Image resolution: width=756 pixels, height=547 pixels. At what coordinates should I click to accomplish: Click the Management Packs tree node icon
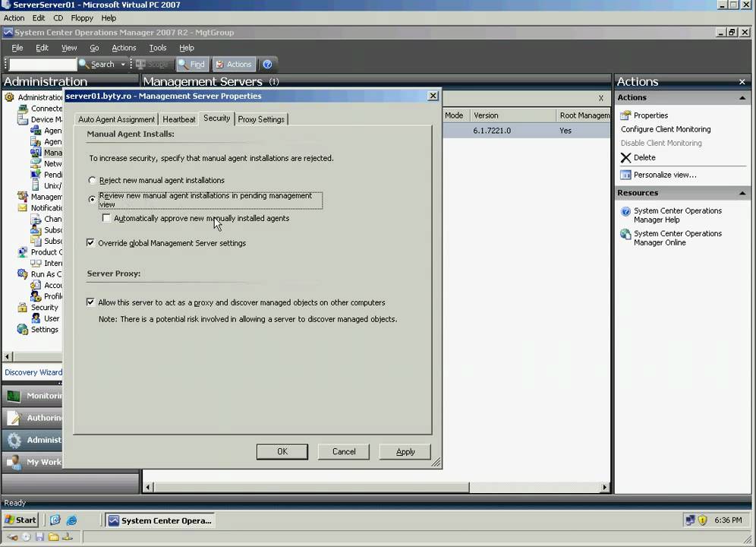coord(23,197)
